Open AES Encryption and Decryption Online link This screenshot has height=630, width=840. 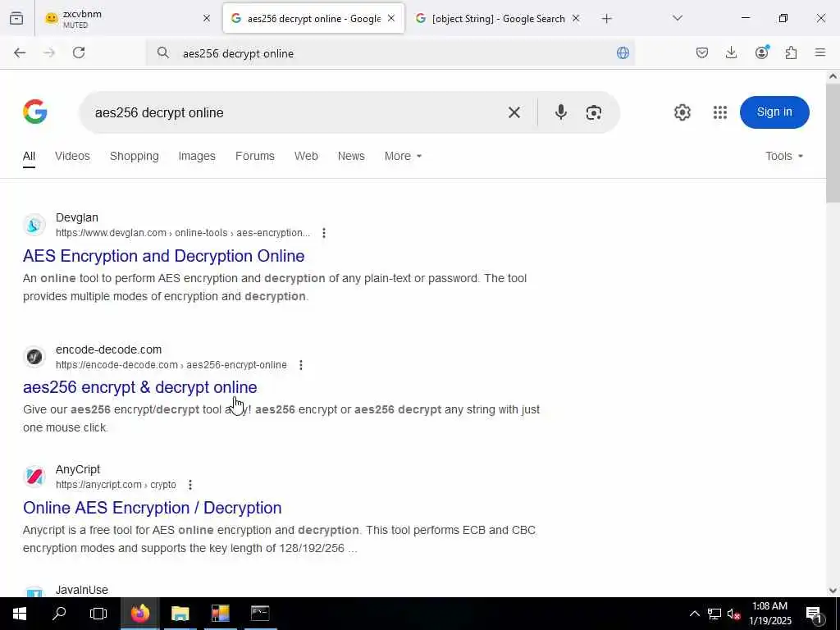click(x=163, y=256)
